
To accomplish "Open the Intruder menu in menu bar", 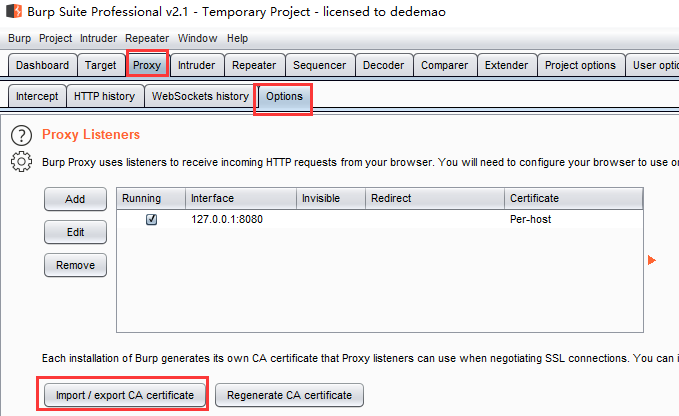I will pos(98,38).
